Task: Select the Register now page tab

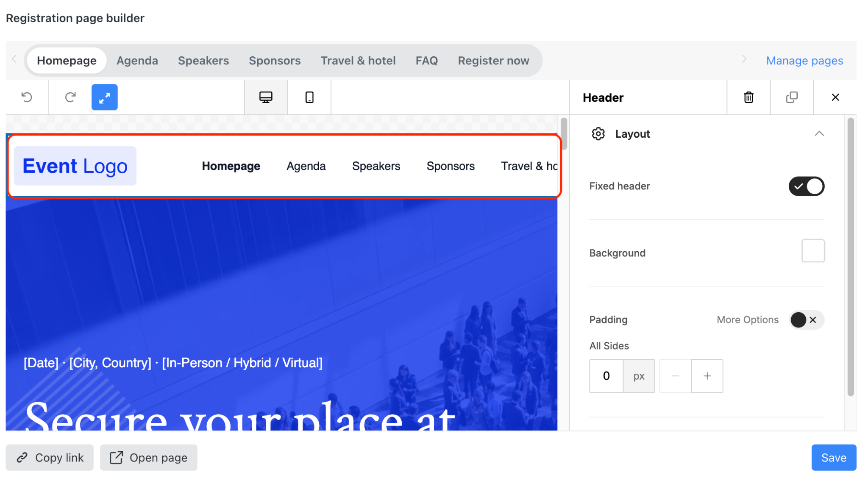Action: tap(493, 61)
